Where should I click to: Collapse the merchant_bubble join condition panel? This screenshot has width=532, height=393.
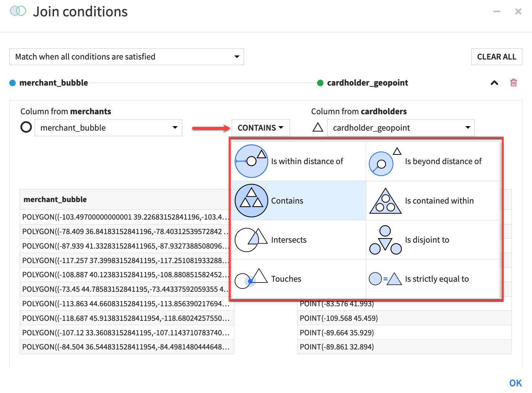(494, 83)
